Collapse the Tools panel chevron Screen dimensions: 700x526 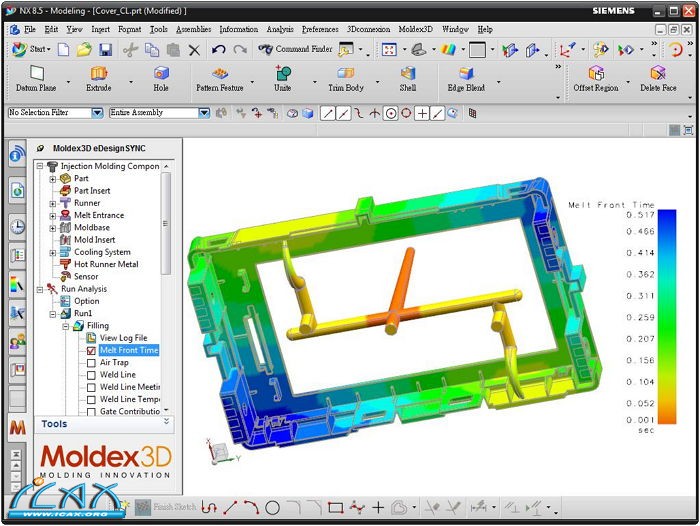(x=167, y=421)
